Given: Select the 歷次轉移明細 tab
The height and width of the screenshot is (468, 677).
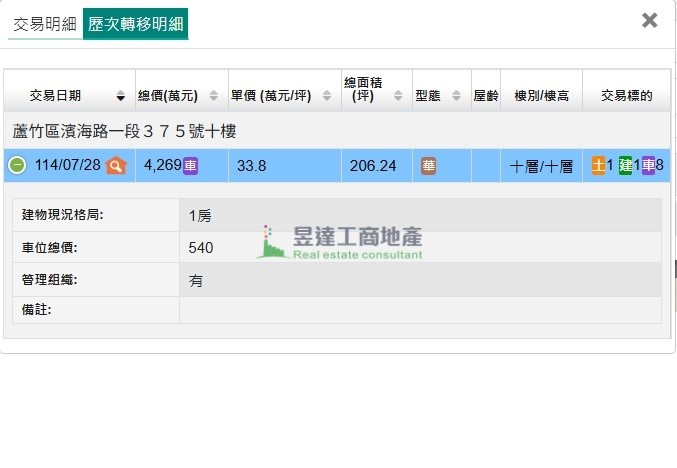Looking at the screenshot, I should pyautogui.click(x=135, y=24).
